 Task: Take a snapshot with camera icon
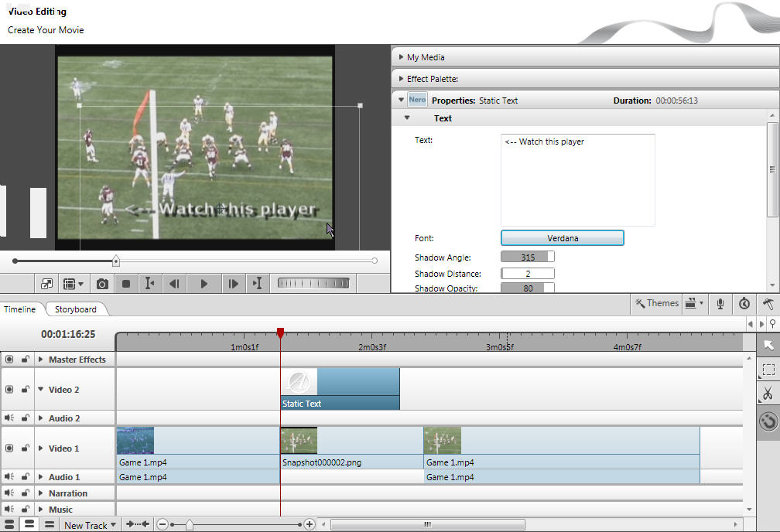(x=102, y=284)
